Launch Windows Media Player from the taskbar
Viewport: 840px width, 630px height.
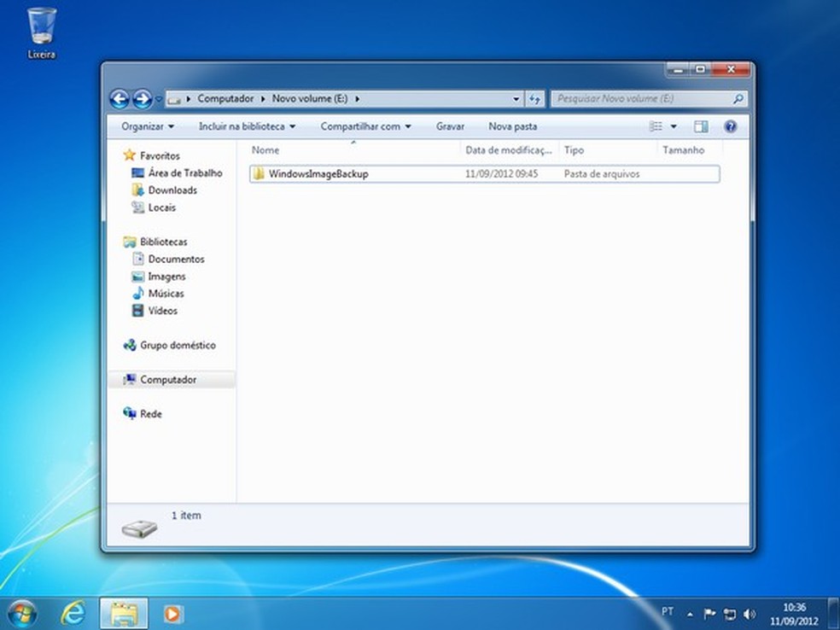coord(173,613)
